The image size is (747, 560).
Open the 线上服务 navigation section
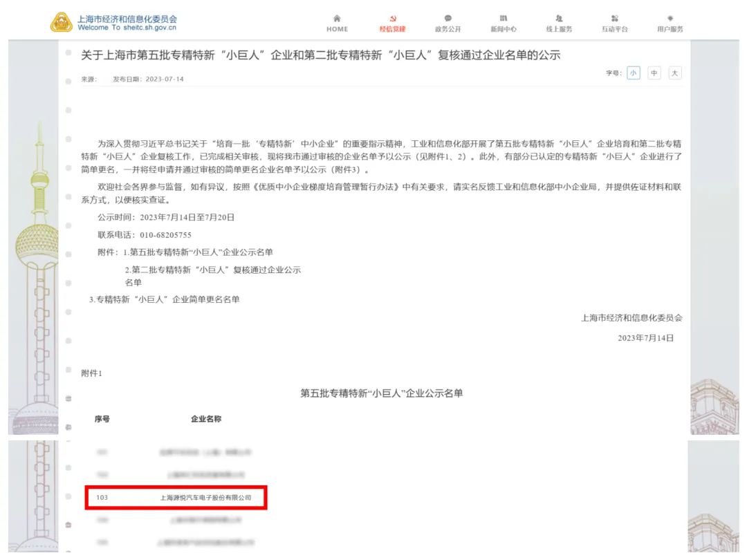[x=560, y=24]
